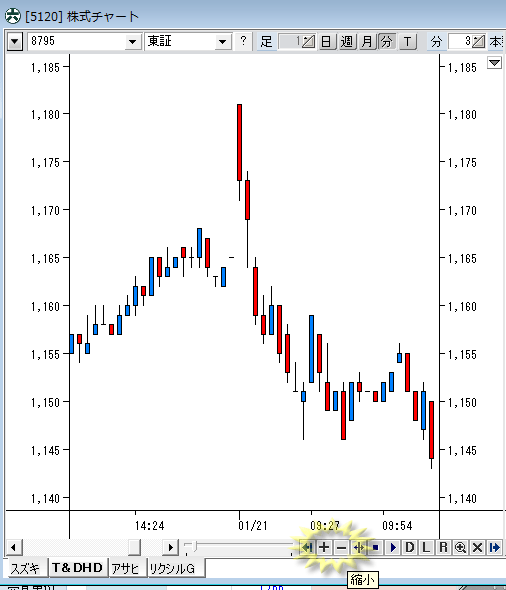Image resolution: width=506 pixels, height=590 pixels.
Task: Click the X clear icon in bottom toolbar
Action: click(477, 547)
